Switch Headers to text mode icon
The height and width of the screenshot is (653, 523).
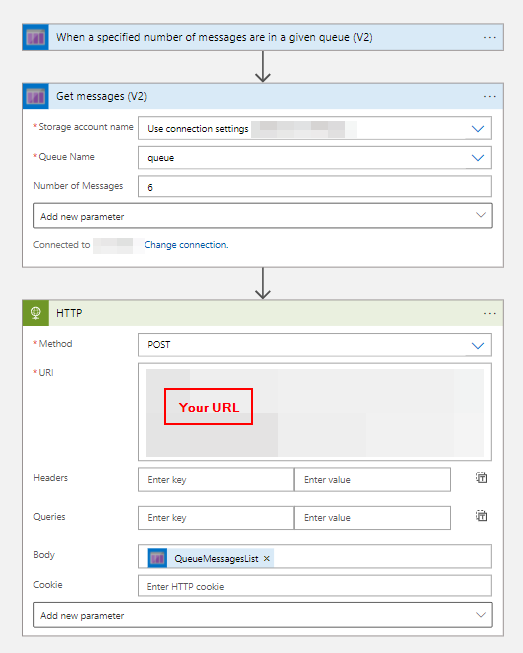point(481,478)
